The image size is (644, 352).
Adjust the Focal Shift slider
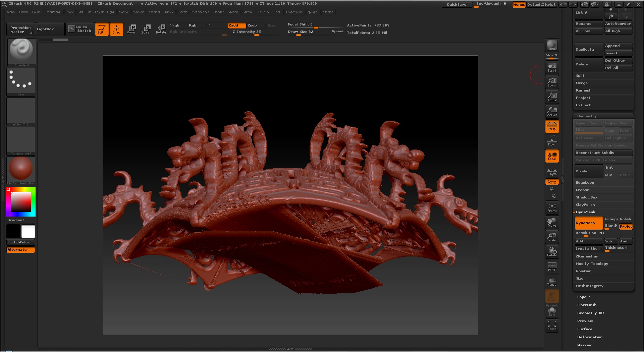(315, 25)
